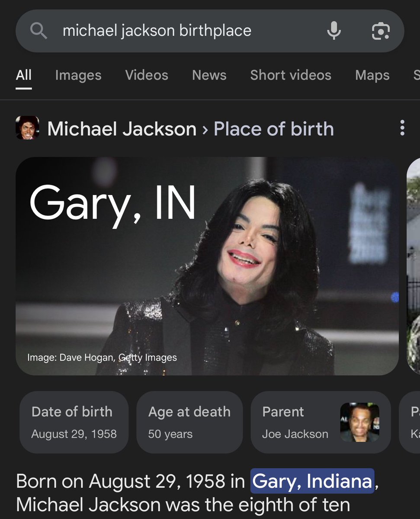Open the Age at death chip
This screenshot has width=420, height=519.
pos(189,422)
